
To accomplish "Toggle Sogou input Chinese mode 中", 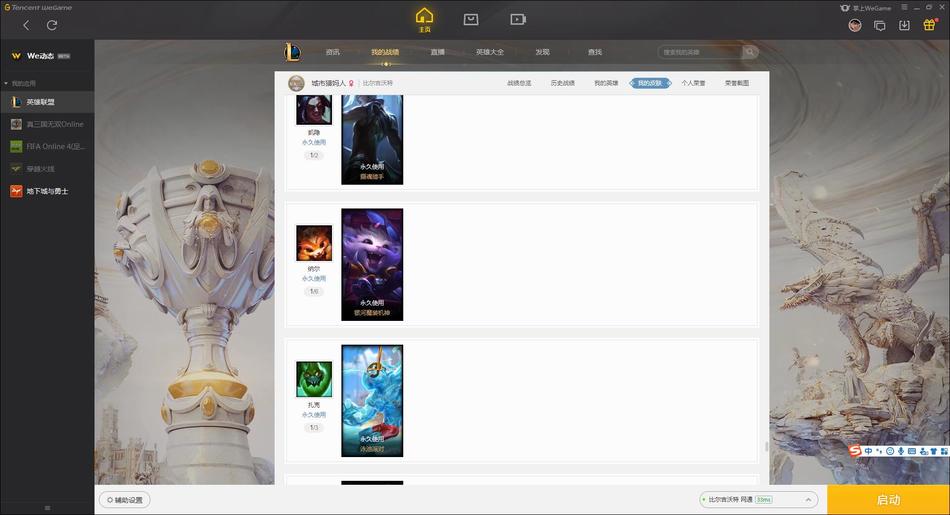I will coord(868,451).
